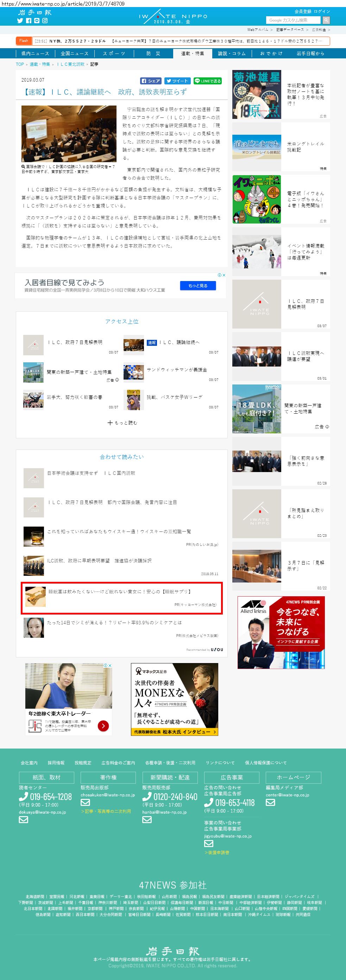This screenshot has height=980, width=346.
Task: Open the シミケア PR recommendation
Action: (114, 622)
